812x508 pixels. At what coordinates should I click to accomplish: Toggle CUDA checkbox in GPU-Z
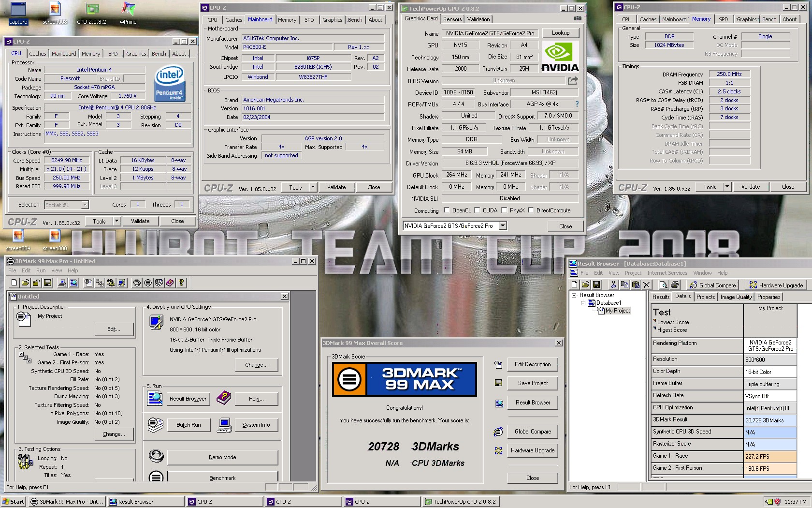(477, 210)
